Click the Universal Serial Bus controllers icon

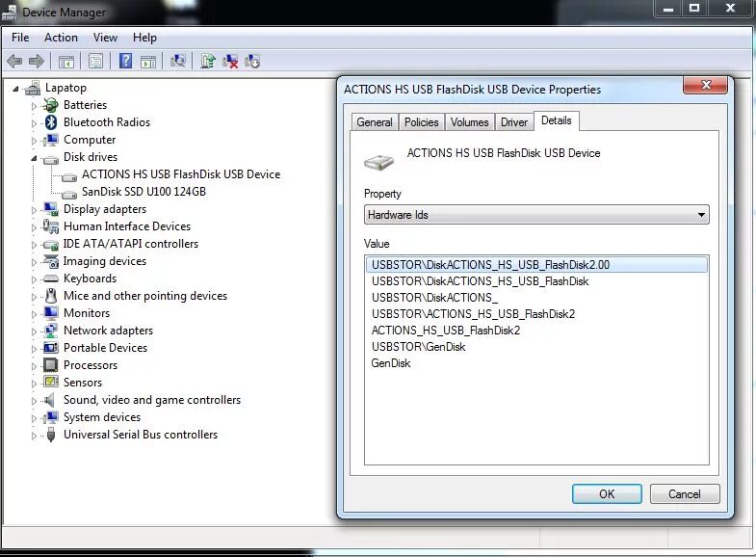coord(51,435)
